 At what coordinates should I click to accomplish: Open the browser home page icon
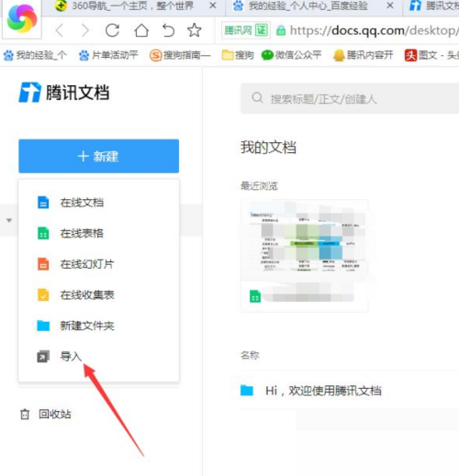pos(141,30)
